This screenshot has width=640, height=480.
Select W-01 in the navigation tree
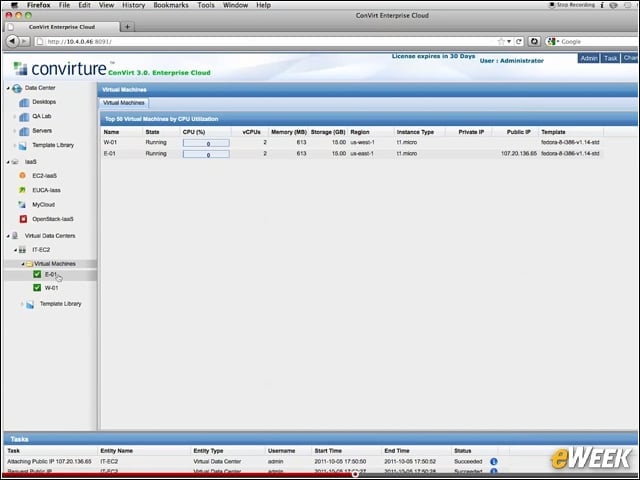pos(51,288)
